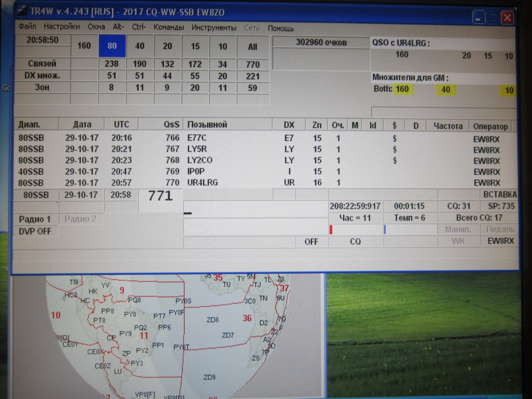Open the Команды menu
Viewport: 532px width, 399px height.
(x=169, y=27)
